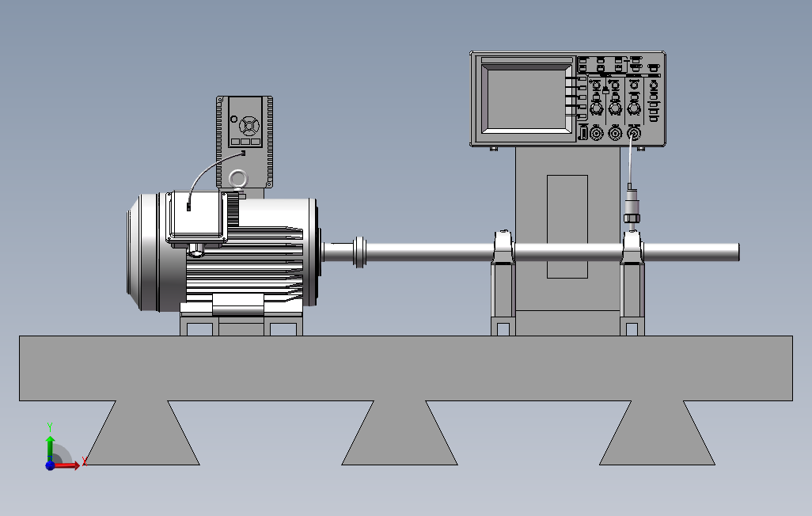Select the left trapezoid foot of the base
Screen dimensions: 812x516
142,433
